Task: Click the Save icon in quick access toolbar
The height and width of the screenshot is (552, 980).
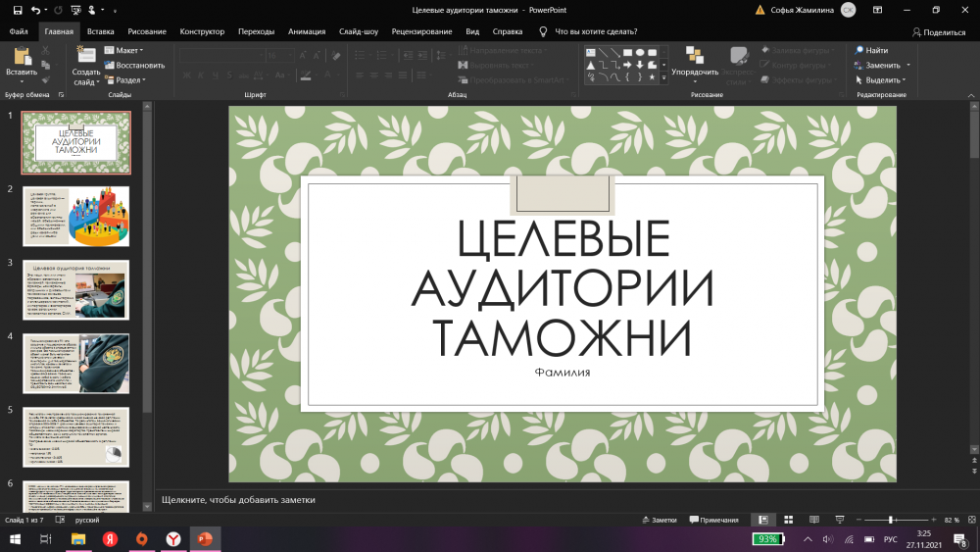Action: [18, 10]
